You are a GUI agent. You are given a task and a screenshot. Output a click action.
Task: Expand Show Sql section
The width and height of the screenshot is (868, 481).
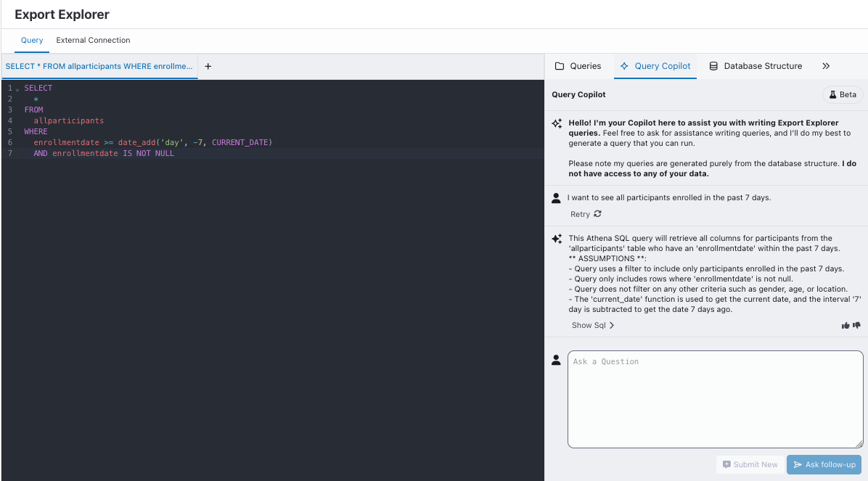(x=593, y=326)
